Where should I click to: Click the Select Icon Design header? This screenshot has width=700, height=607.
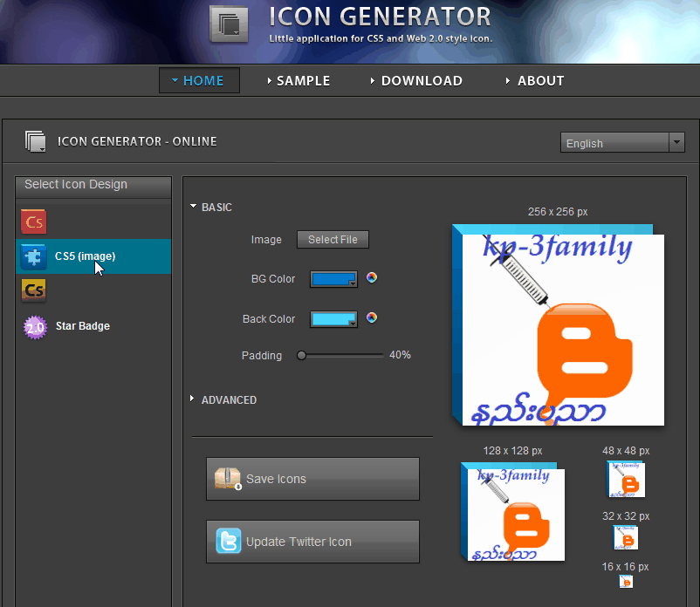coord(93,187)
